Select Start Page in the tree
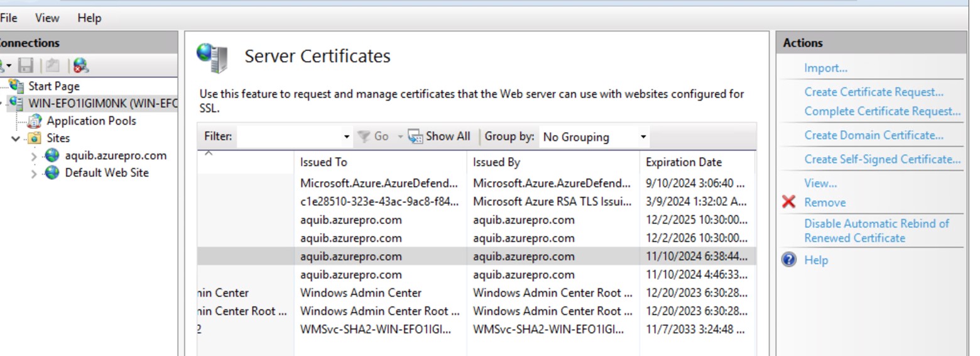Screen dimensions: 980x356 pyautogui.click(x=54, y=86)
